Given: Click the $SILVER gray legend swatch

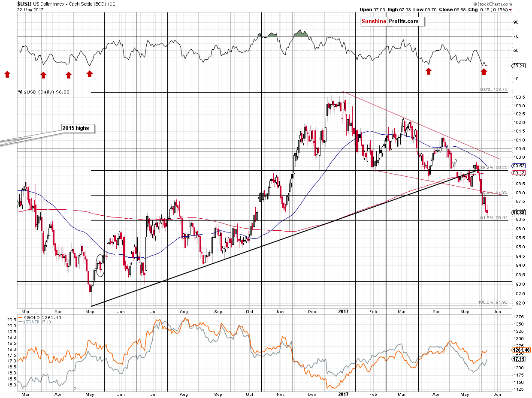Looking at the screenshot, I should [20, 321].
